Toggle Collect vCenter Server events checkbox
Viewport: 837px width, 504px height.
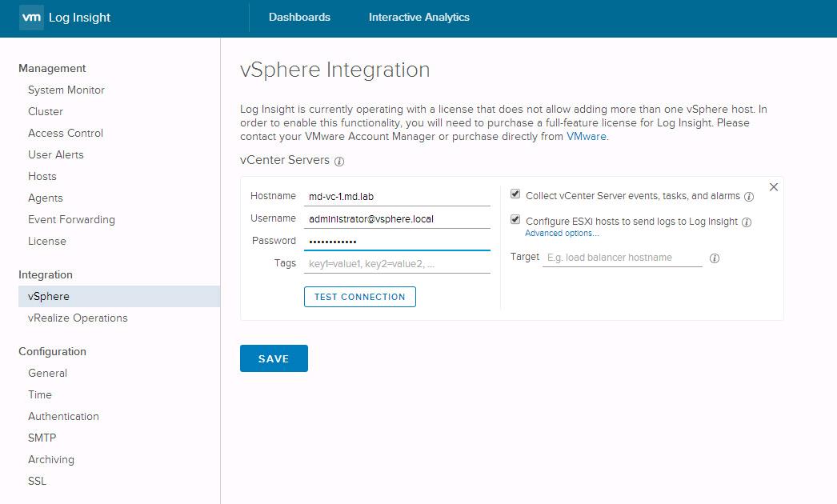pos(515,194)
